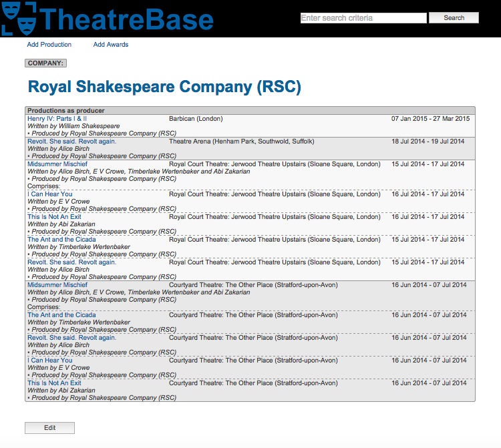Click Theatre Arena (Henham Park) venue text
Viewport: 501px width, 448px height.
click(x=242, y=142)
